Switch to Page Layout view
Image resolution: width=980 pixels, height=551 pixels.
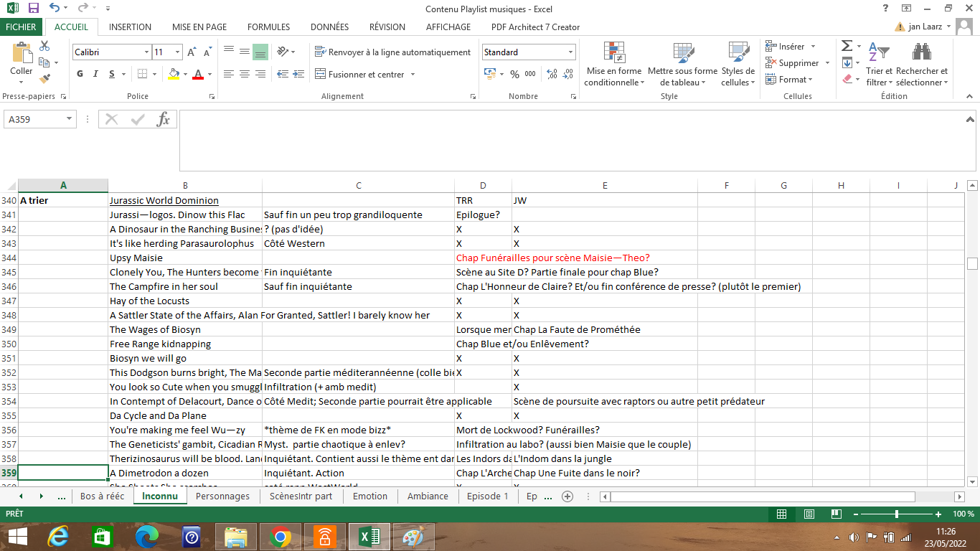[x=809, y=514]
